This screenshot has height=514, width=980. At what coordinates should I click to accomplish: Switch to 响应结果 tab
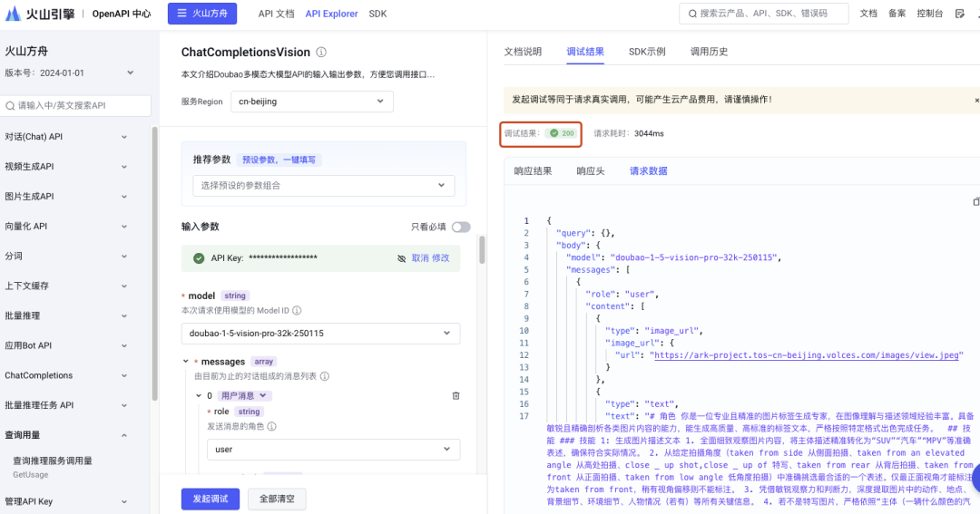click(x=534, y=171)
